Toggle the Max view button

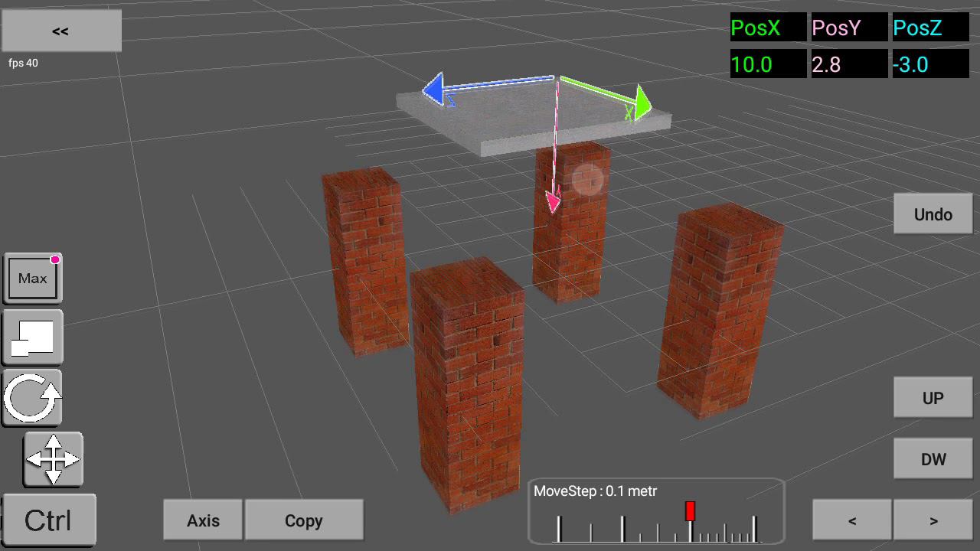pyautogui.click(x=33, y=279)
